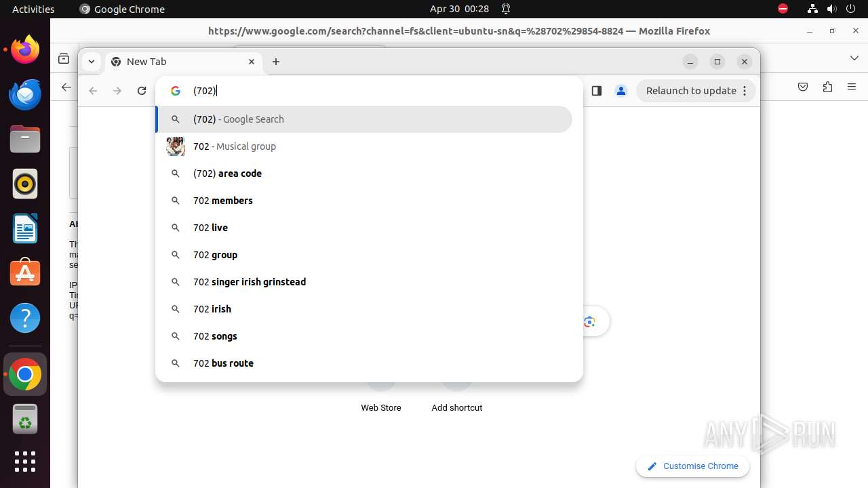Viewport: 868px width, 488px height.
Task: Launch LibreOffice Writer from dock
Action: [25, 228]
